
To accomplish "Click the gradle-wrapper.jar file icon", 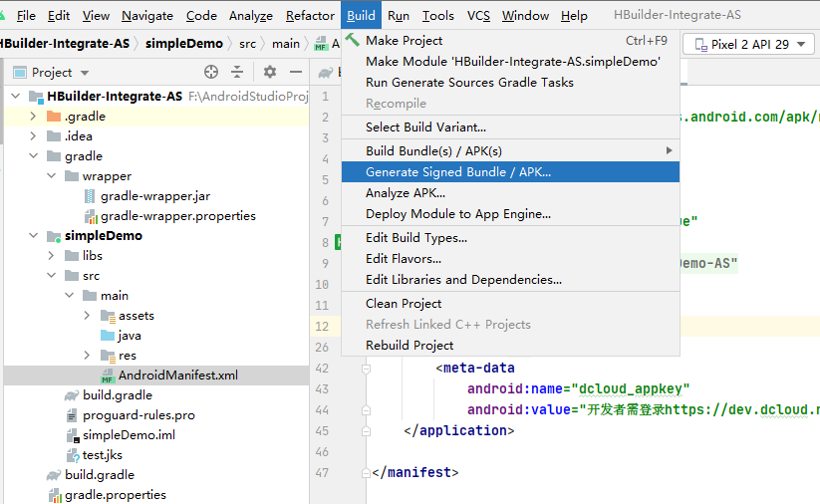I will click(x=90, y=196).
